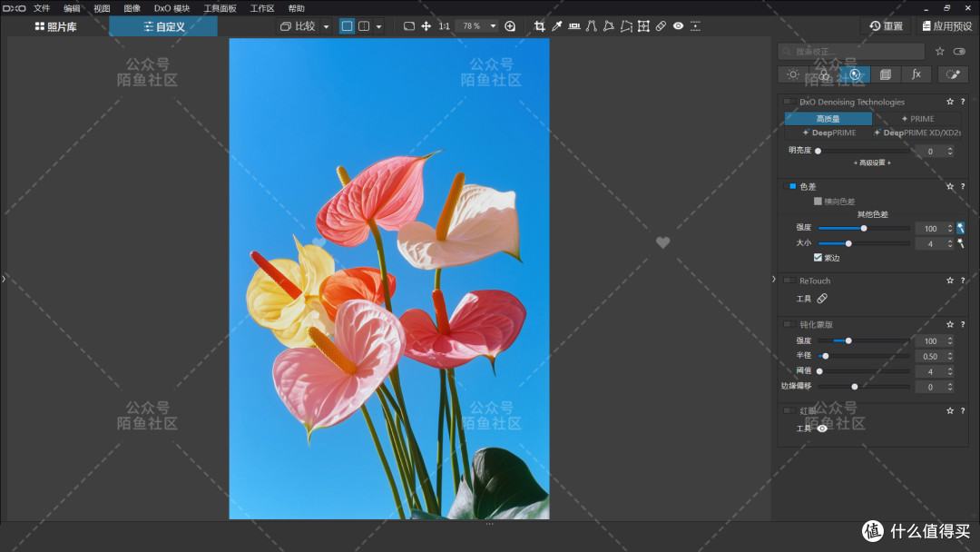Viewport: 980px width, 552px height.
Task: Toggle DxO Denoising Technologies on/off switch
Action: coord(789,102)
